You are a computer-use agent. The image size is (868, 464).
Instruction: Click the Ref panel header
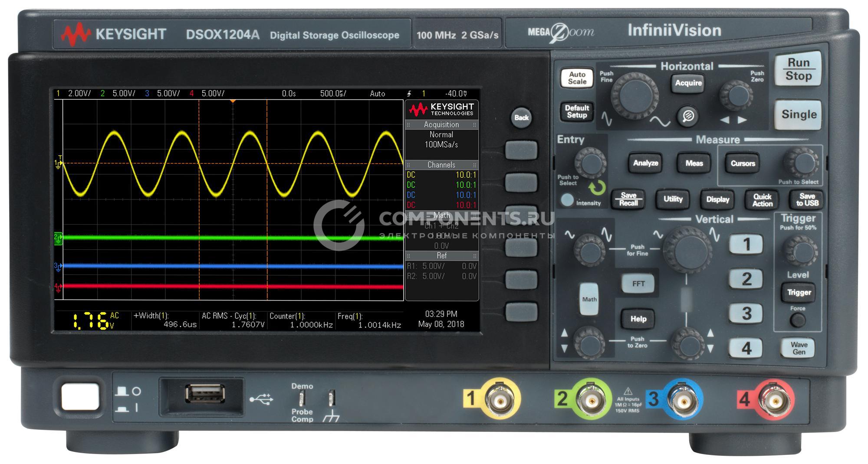click(x=441, y=255)
